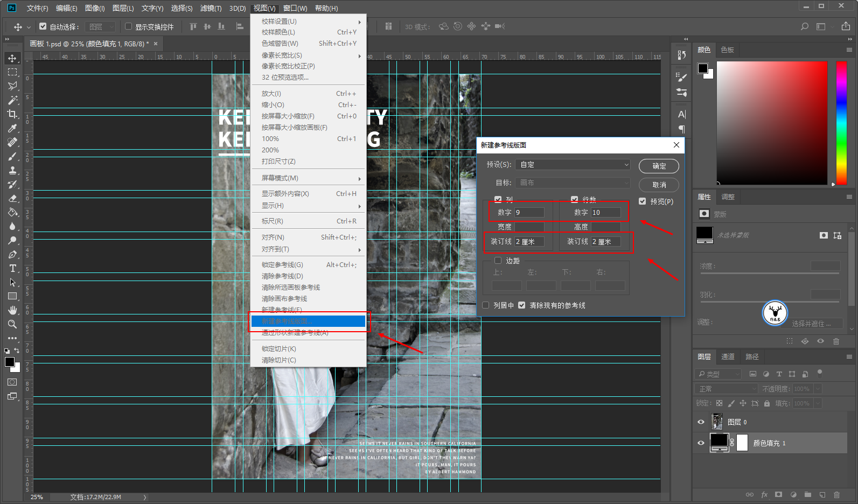The height and width of the screenshot is (504, 858).
Task: Select the Crop tool
Action: (x=12, y=114)
